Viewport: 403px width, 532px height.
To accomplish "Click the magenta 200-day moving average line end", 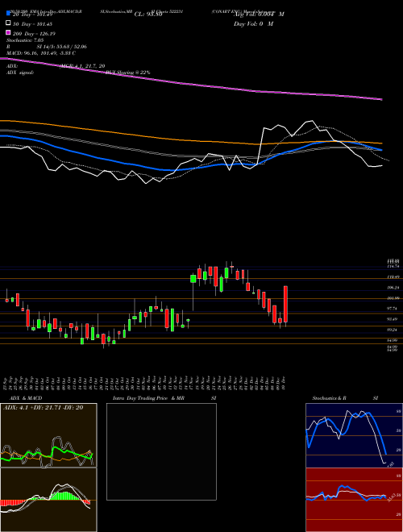I will click(381, 99).
